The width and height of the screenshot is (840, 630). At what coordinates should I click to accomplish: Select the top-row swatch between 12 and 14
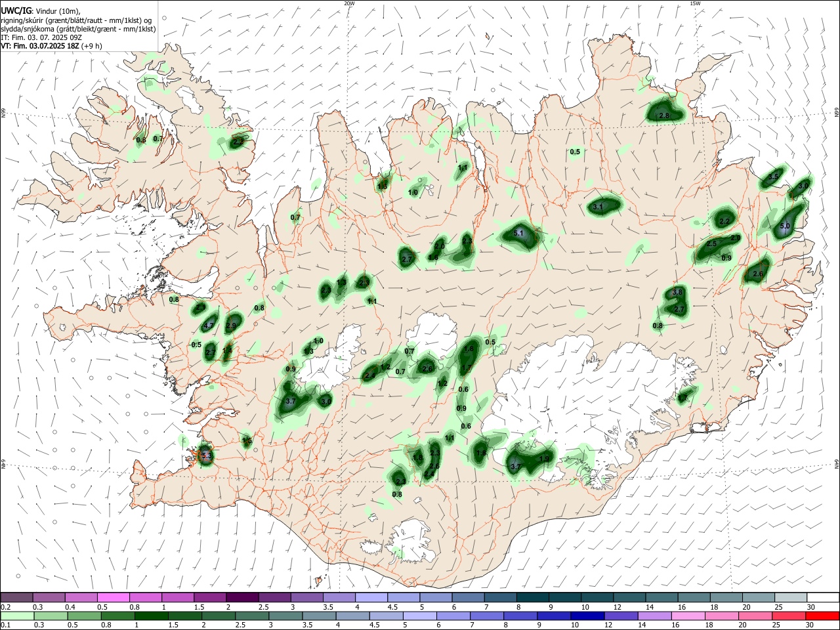pos(630,598)
